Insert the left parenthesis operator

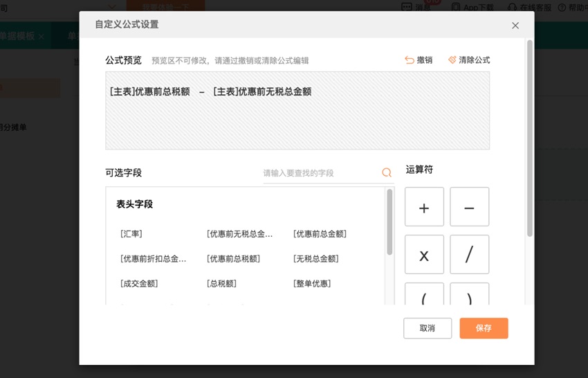424,294
